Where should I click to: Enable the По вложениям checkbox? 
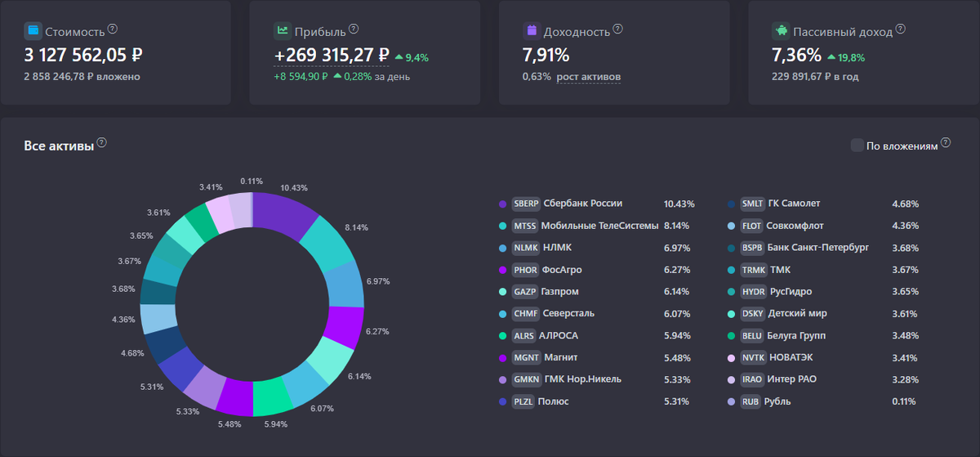click(x=857, y=146)
